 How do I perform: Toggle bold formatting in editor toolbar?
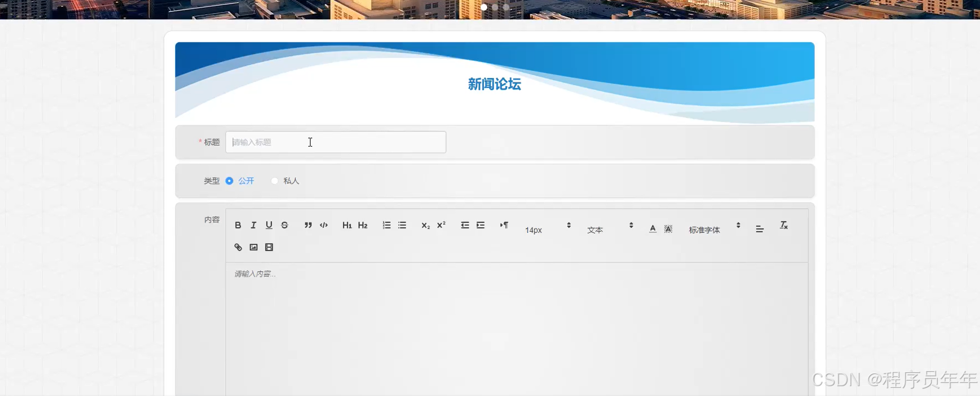point(238,225)
